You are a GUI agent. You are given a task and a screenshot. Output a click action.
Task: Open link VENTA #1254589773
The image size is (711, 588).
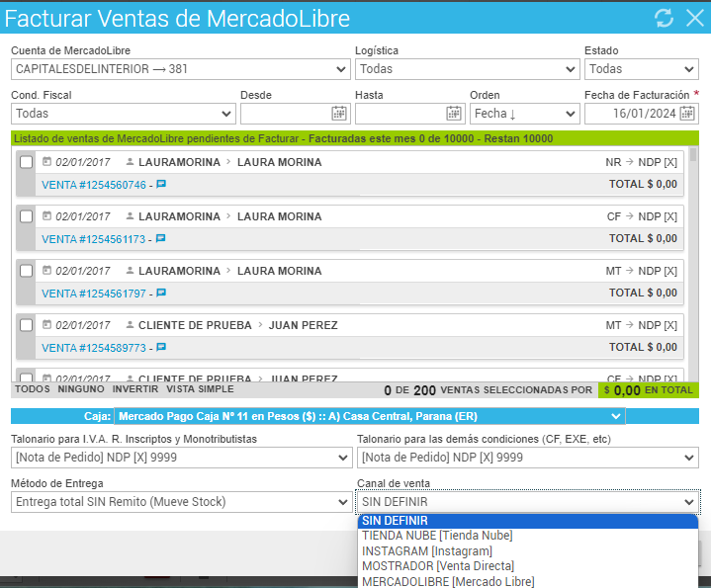point(94,348)
